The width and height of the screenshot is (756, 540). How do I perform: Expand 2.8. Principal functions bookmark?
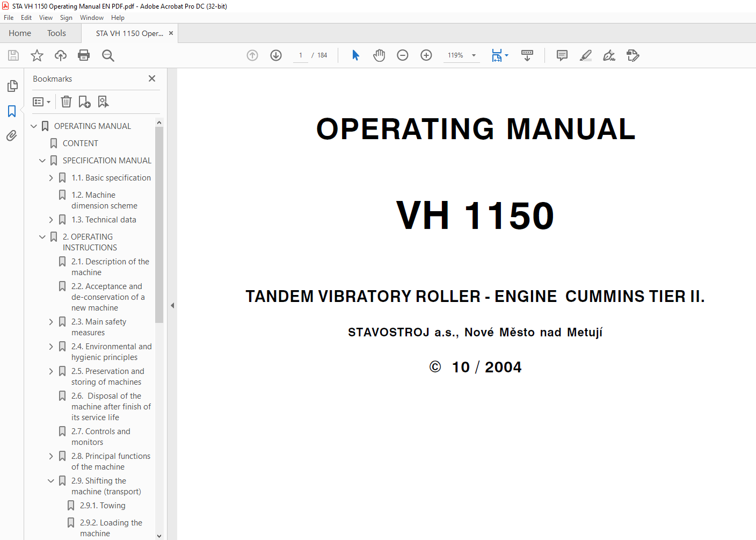[51, 456]
